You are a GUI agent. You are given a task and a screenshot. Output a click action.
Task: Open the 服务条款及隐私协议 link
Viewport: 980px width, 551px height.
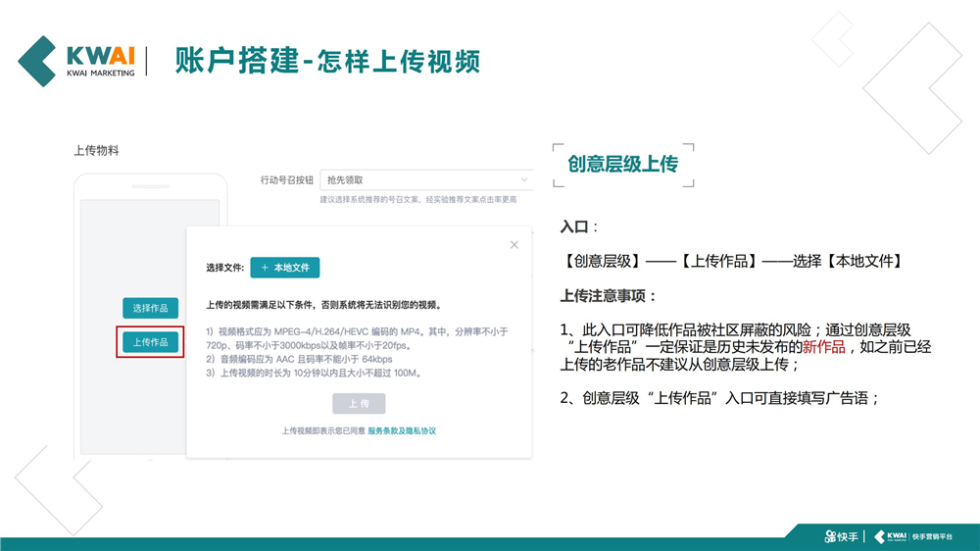click(402, 430)
